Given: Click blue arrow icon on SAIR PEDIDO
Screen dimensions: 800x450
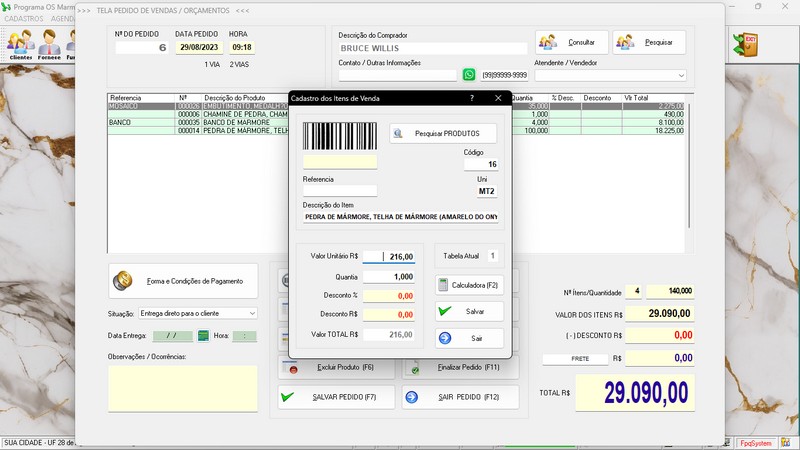Looking at the screenshot, I should click(411, 397).
